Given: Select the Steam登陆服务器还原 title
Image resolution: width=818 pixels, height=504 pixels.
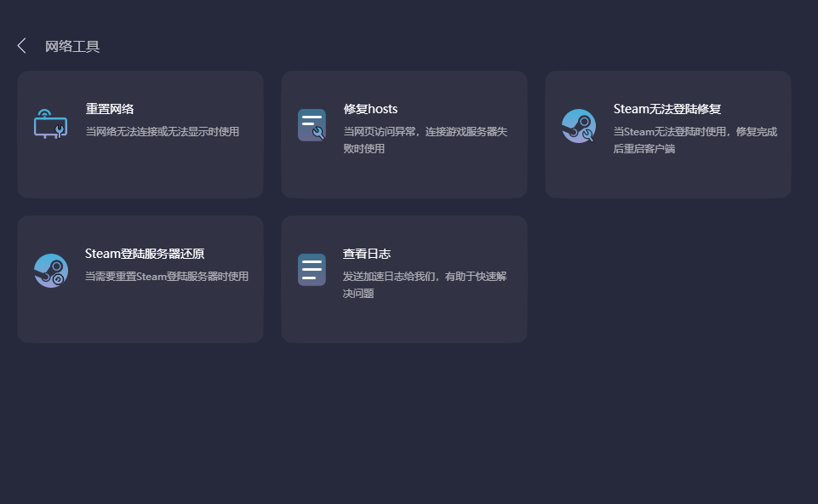Looking at the screenshot, I should pos(145,254).
